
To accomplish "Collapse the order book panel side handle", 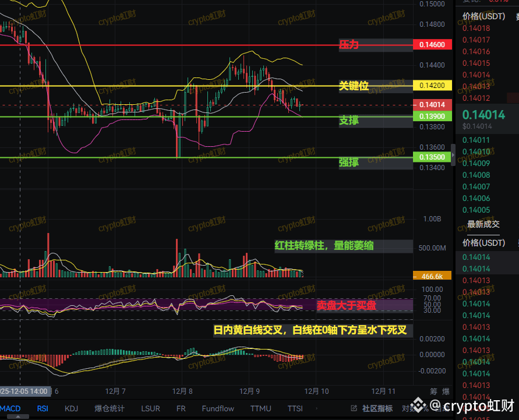I will 453,154.
